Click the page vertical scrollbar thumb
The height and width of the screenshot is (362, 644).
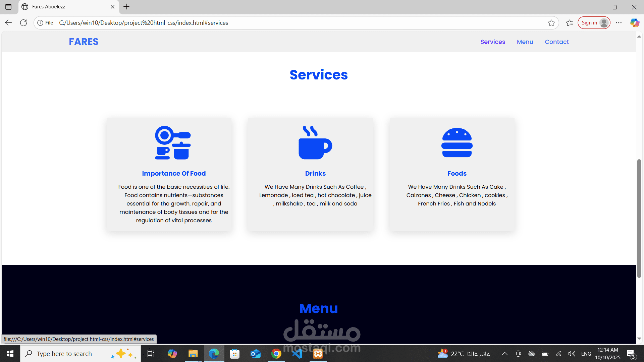(x=639, y=218)
